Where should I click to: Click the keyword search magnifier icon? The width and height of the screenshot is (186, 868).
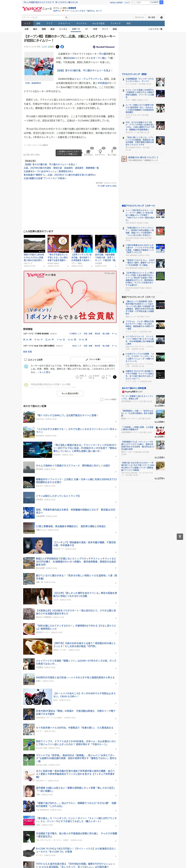[x=66, y=17]
